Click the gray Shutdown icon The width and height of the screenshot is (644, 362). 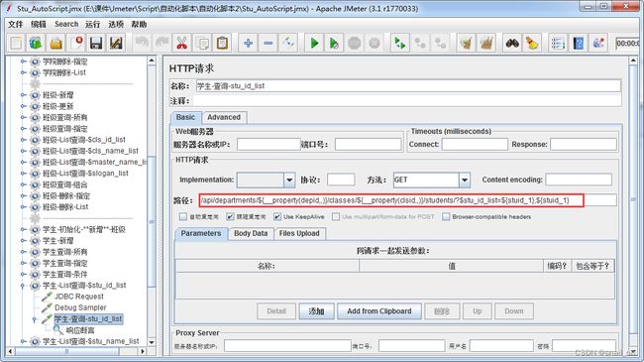tap(375, 43)
